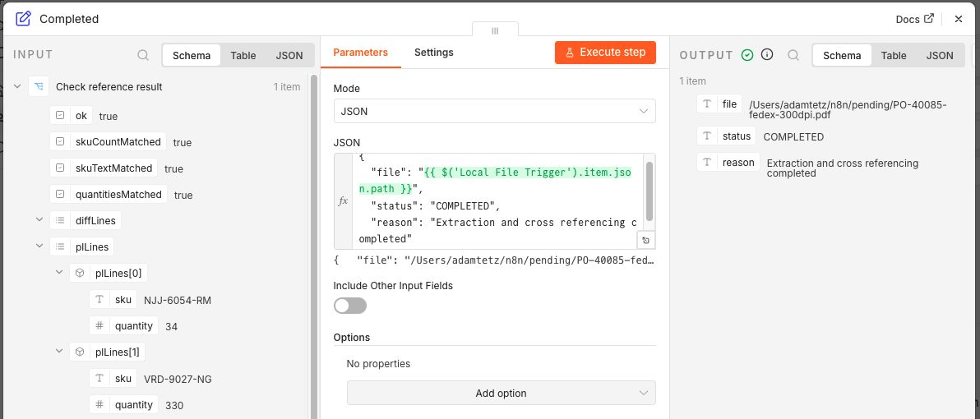Collapse the plLines[0] object
The image size is (980, 419).
[x=58, y=272]
